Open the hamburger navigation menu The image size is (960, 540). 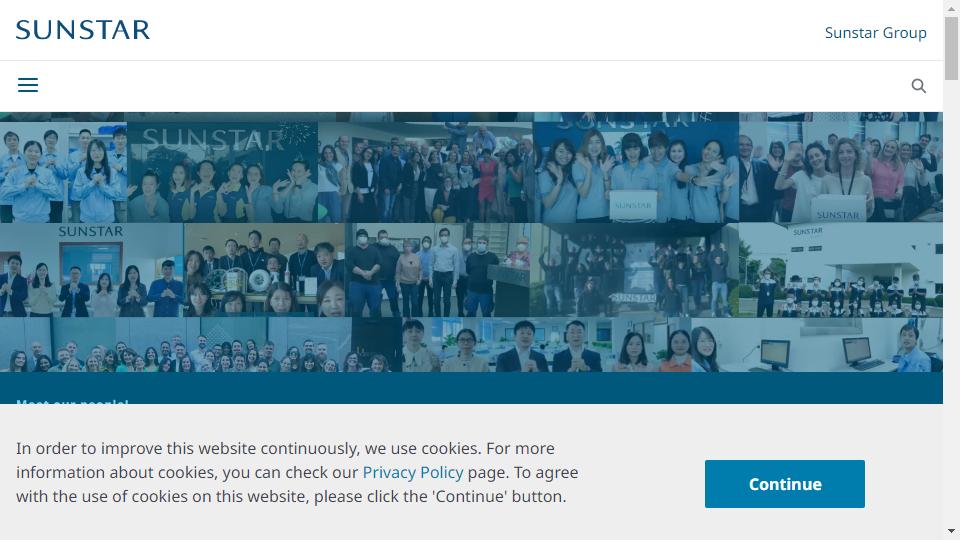[x=28, y=85]
